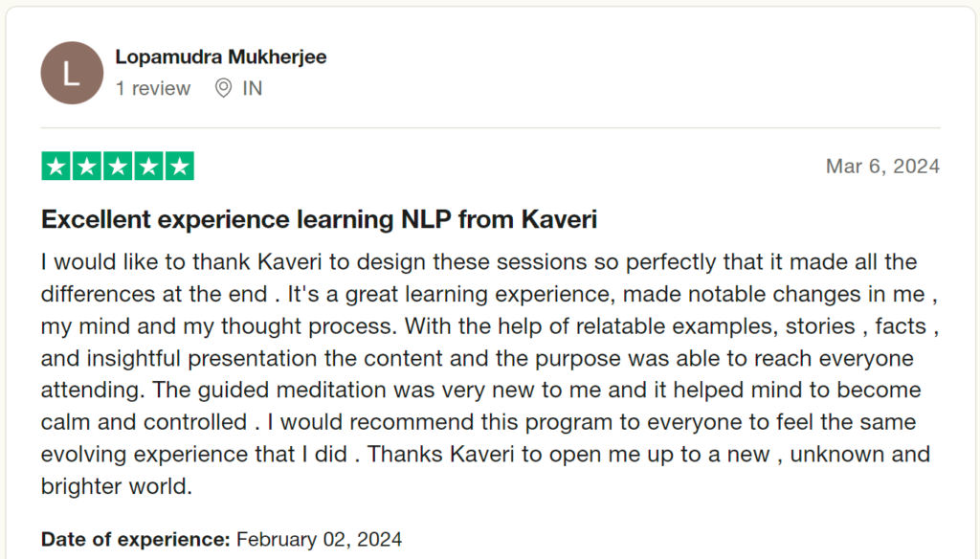Click the location pin icon
980x559 pixels.
223,88
